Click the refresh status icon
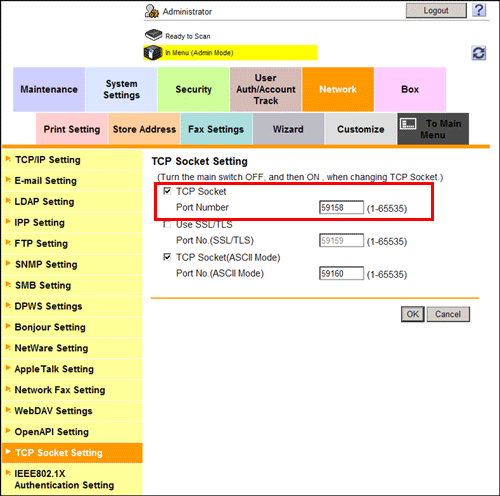Image resolution: width=500 pixels, height=496 pixels. click(479, 53)
